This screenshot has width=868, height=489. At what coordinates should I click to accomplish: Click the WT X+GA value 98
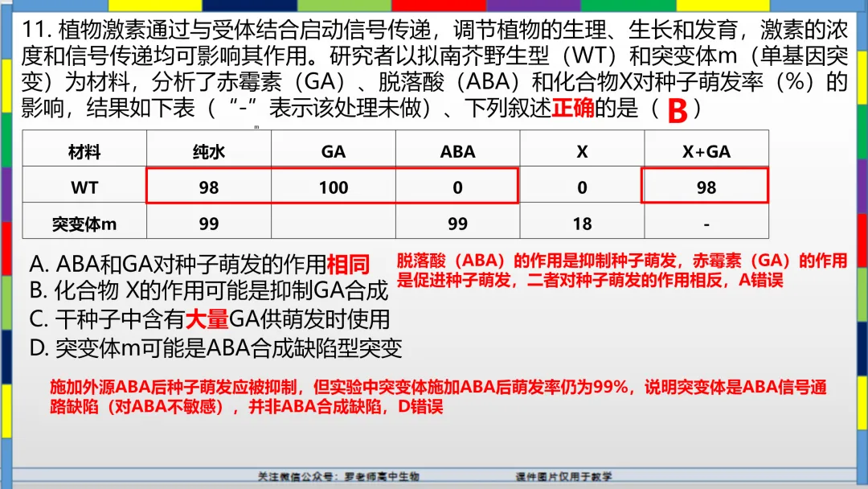point(706,187)
